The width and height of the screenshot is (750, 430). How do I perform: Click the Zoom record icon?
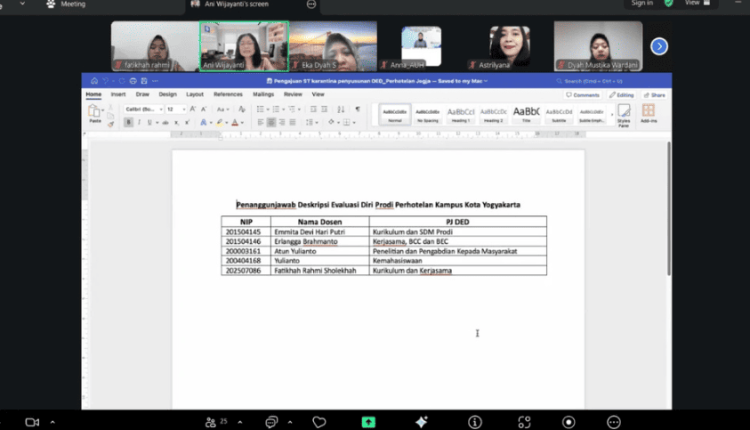click(569, 422)
